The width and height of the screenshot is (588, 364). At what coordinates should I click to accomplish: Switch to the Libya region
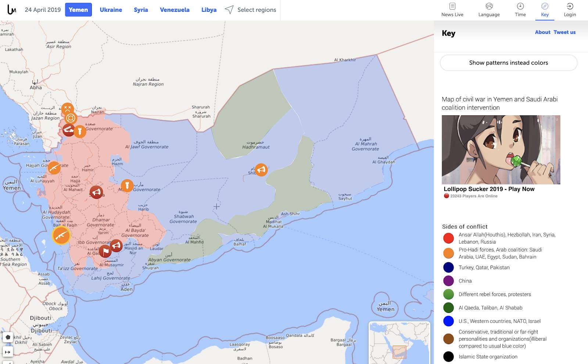click(209, 10)
